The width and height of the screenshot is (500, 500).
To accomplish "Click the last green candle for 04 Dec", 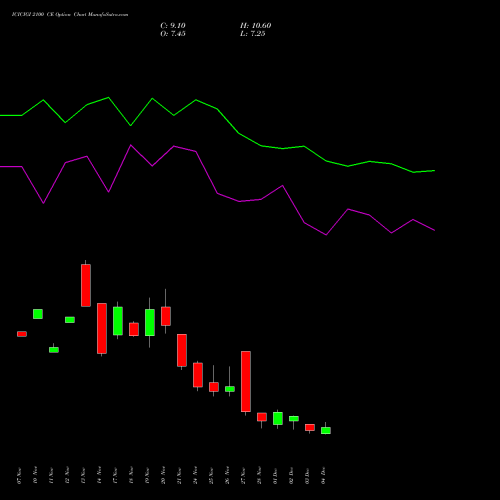I will tap(326, 431).
